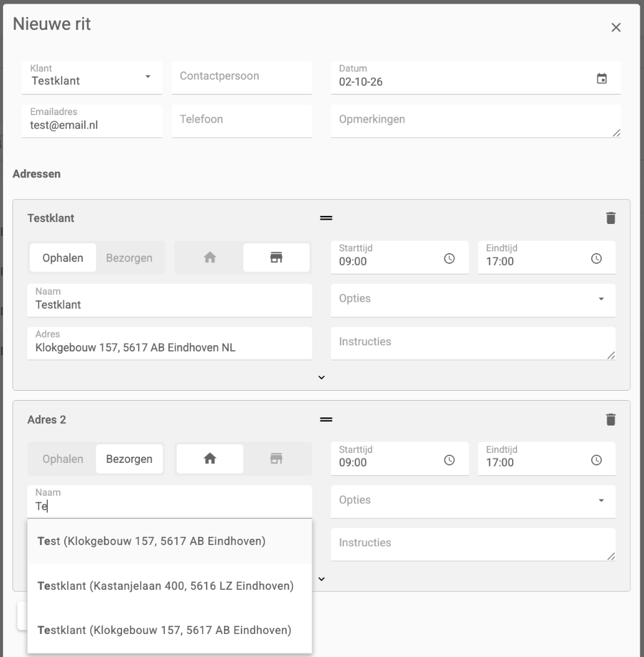Open the Testklant Eindtijd clock icon
This screenshot has height=657, width=644.
point(596,259)
